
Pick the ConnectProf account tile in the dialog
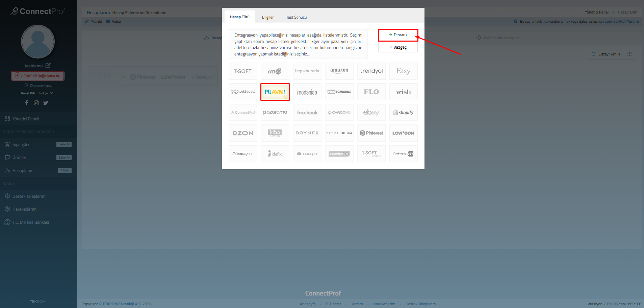pos(243,113)
